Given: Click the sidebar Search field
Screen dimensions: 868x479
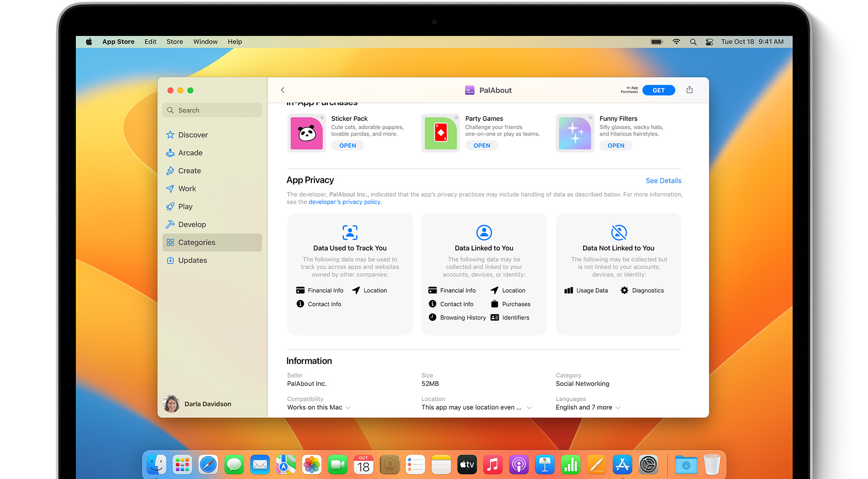Looking at the screenshot, I should tap(213, 110).
